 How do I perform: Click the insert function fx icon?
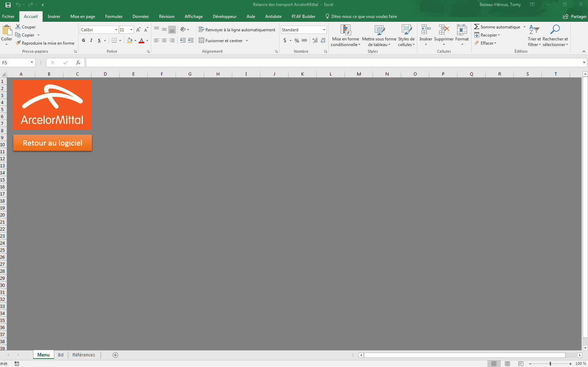click(x=78, y=63)
